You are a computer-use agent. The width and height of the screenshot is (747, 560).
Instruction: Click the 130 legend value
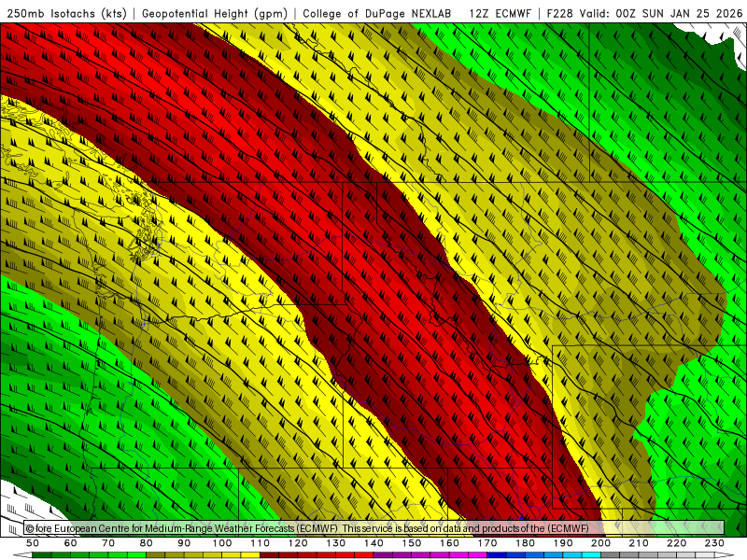[x=336, y=543]
